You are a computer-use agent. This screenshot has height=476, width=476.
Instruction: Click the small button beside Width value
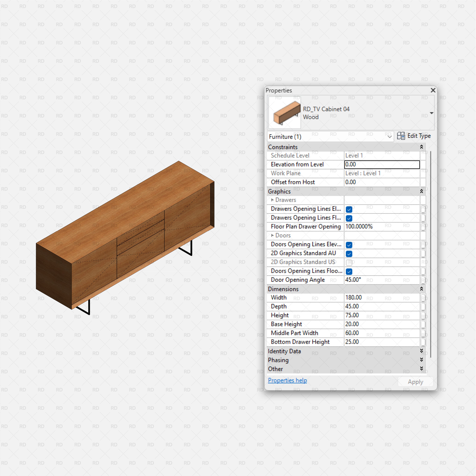coord(423,298)
